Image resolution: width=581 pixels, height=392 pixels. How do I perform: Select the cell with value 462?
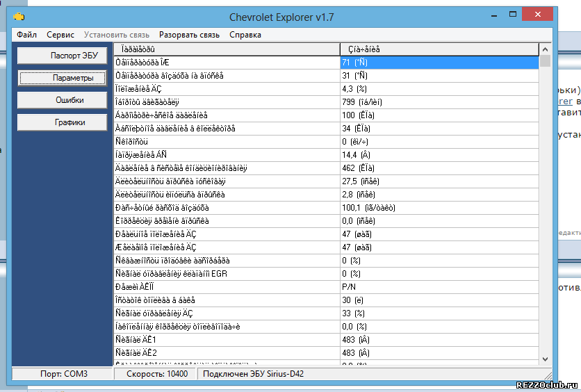(x=439, y=168)
